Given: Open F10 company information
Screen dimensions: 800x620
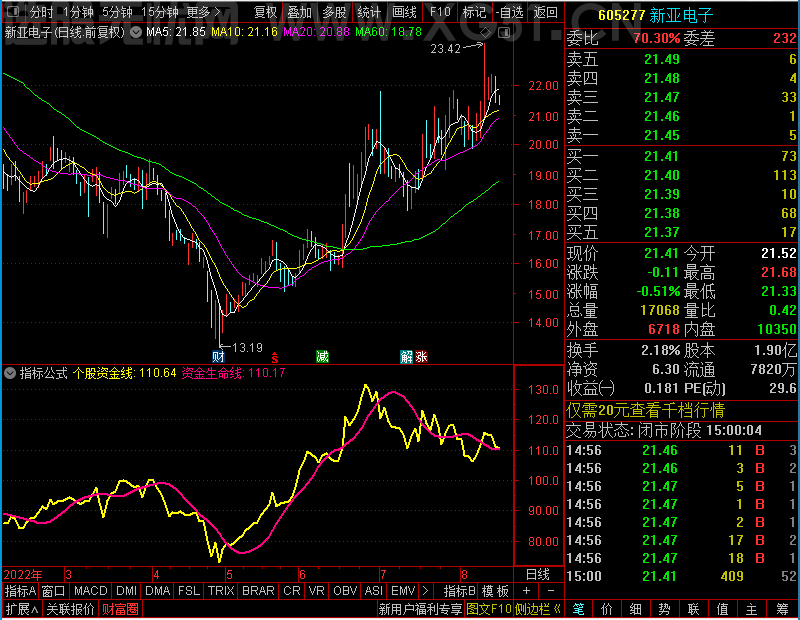Looking at the screenshot, I should (440, 12).
